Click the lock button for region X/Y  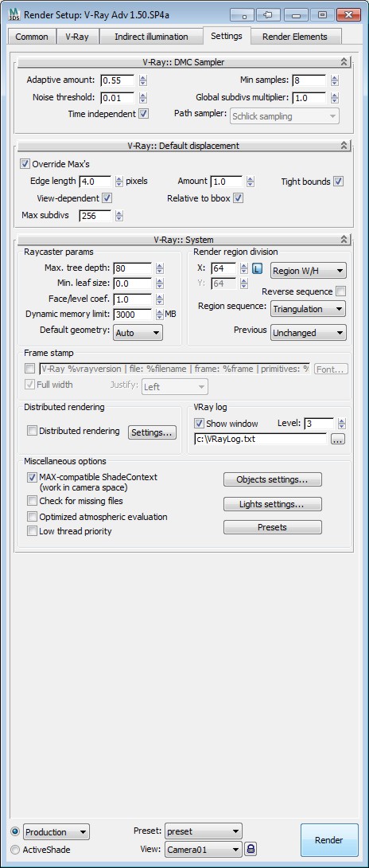pos(258,269)
